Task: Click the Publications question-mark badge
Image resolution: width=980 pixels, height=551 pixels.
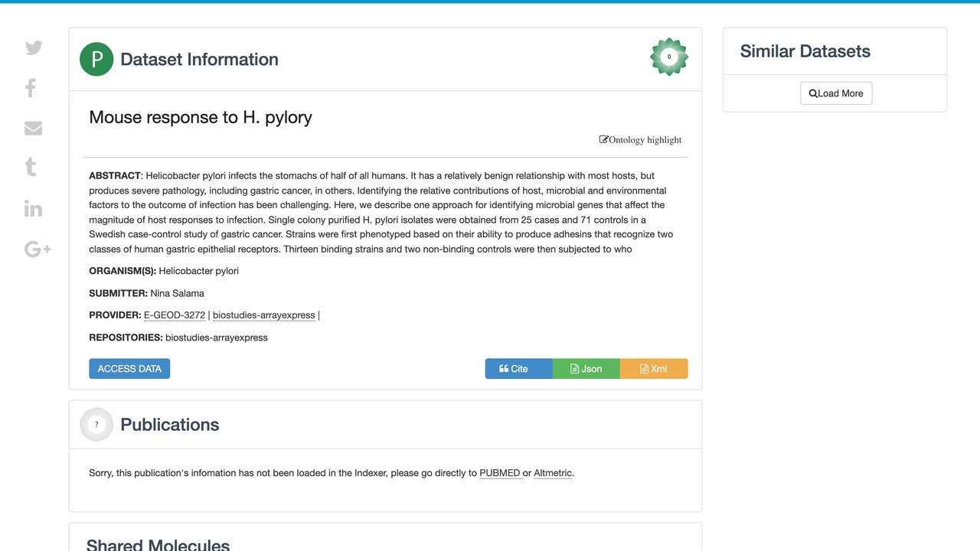Action: (x=96, y=425)
